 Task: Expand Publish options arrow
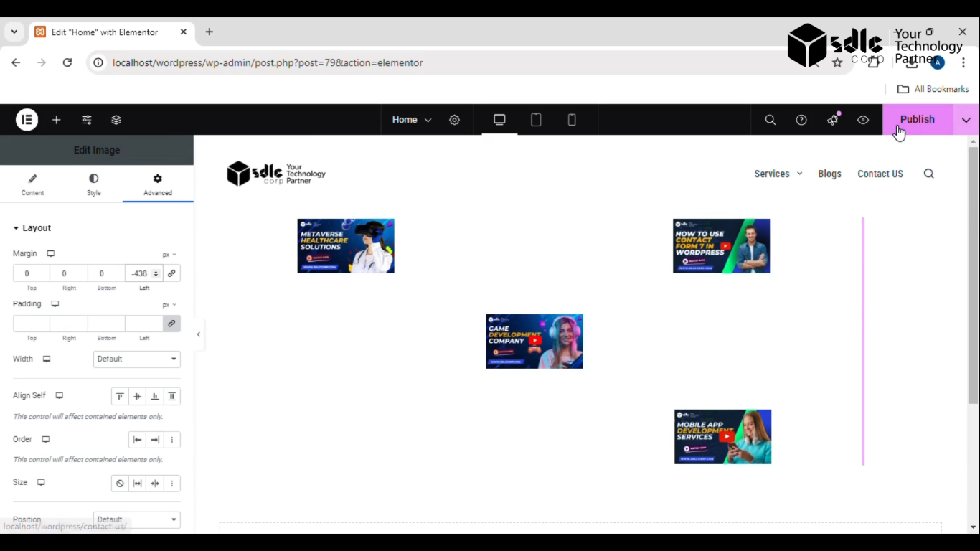pos(966,120)
